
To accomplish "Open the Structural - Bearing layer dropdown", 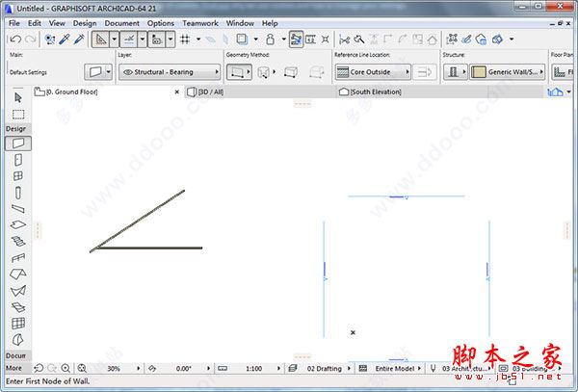I will point(170,72).
